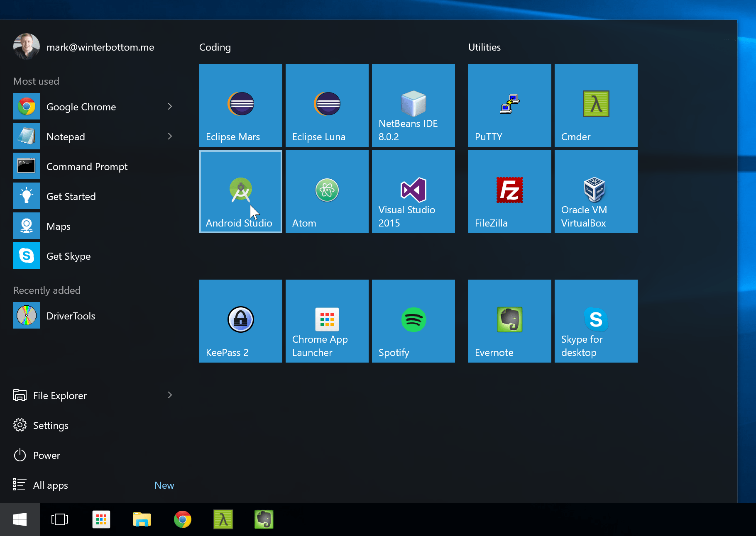756x536 pixels.
Task: Open the PuTTY tile
Action: 509,105
